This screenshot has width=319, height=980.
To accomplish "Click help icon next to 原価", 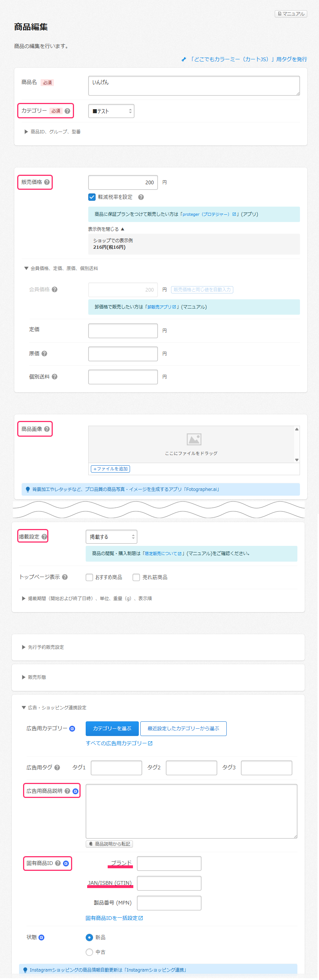I will pos(44,354).
